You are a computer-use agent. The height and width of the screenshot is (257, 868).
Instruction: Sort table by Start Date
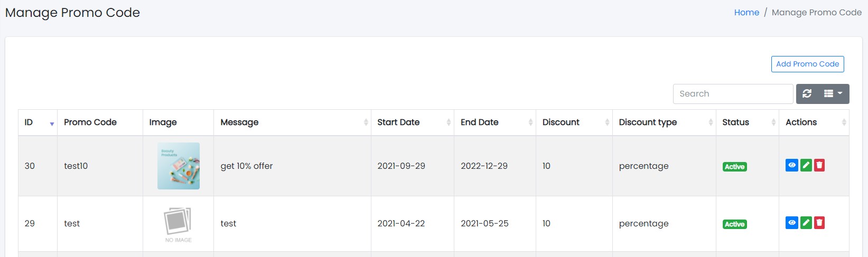412,122
